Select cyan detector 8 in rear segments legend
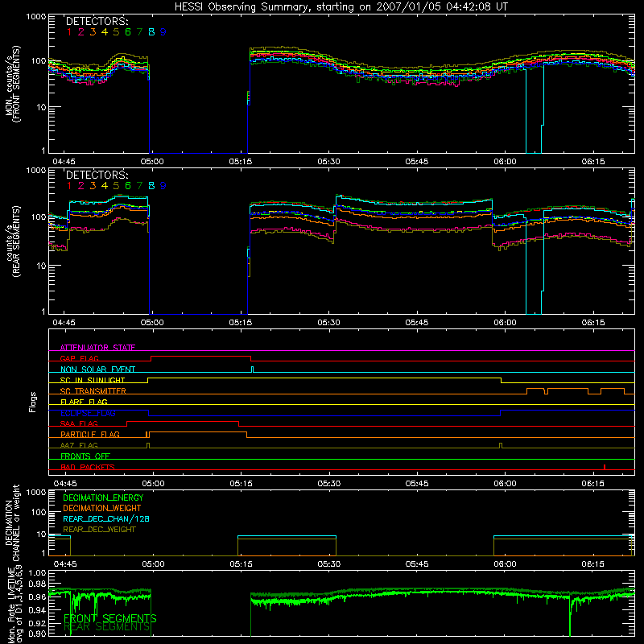Screen dimensions: 644x644 [151, 186]
